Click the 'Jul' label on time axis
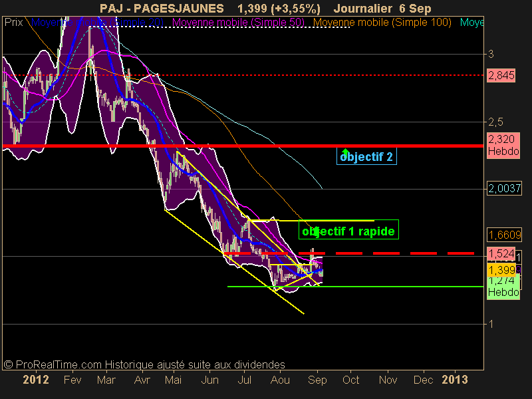532x399 pixels. 244,380
